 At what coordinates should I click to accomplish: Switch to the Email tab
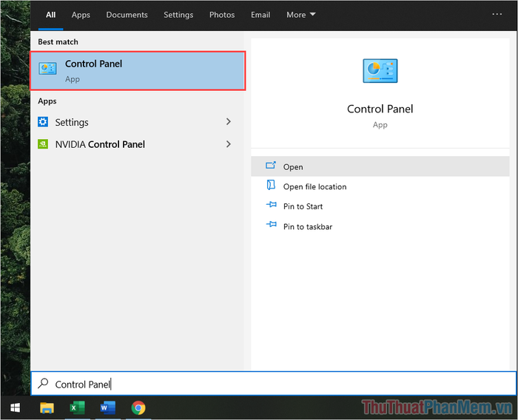pyautogui.click(x=260, y=15)
